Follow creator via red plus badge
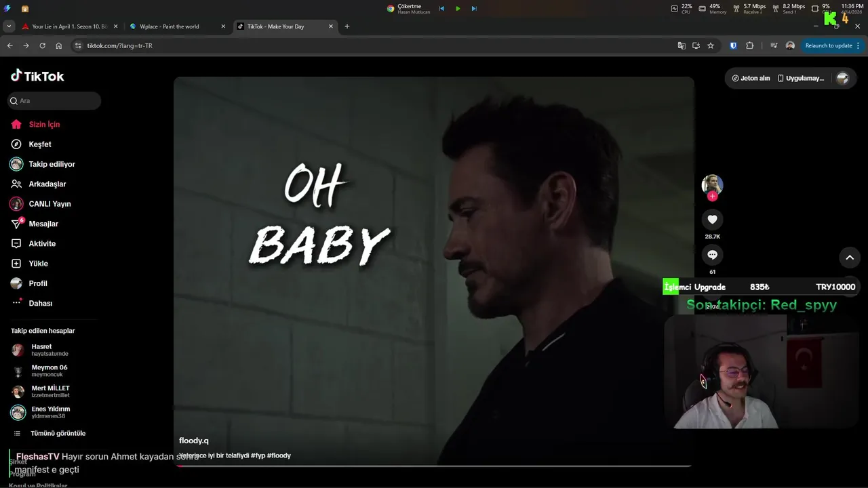The height and width of the screenshot is (488, 868). coord(712,197)
